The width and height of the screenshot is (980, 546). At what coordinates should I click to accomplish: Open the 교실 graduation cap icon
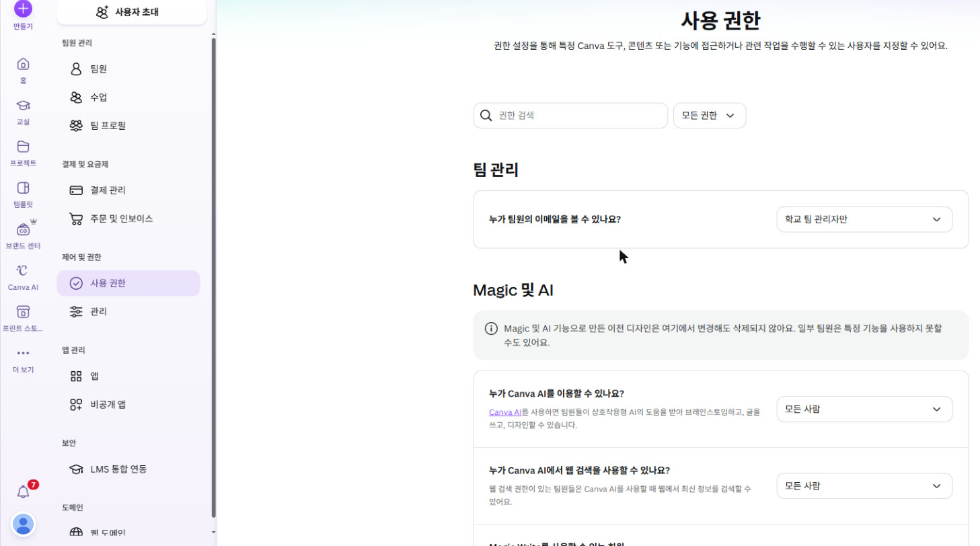click(23, 106)
